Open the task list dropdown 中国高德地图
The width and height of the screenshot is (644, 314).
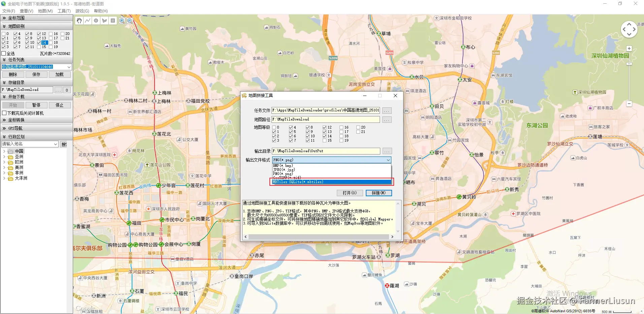pos(69,67)
